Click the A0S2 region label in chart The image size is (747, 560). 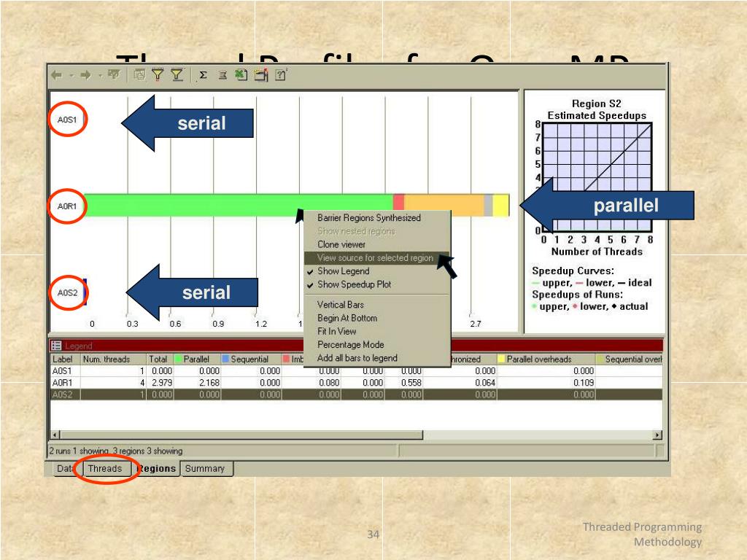coord(67,293)
